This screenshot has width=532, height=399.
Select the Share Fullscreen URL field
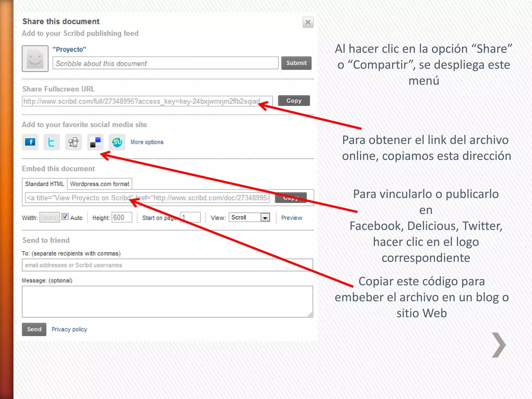(147, 101)
